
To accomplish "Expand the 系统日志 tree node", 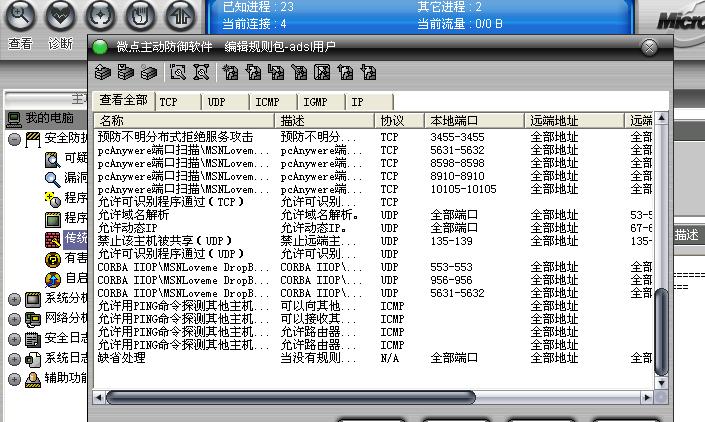I will [14, 359].
